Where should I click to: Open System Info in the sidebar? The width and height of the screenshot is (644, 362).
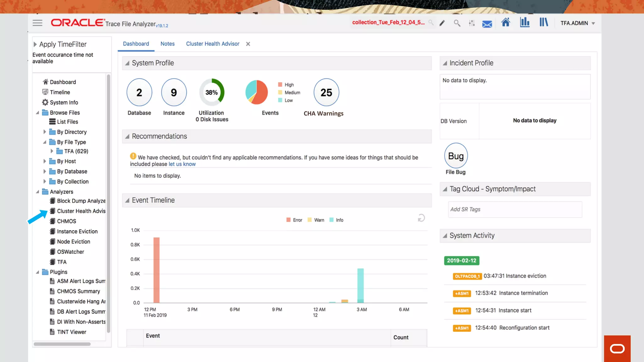(60, 102)
